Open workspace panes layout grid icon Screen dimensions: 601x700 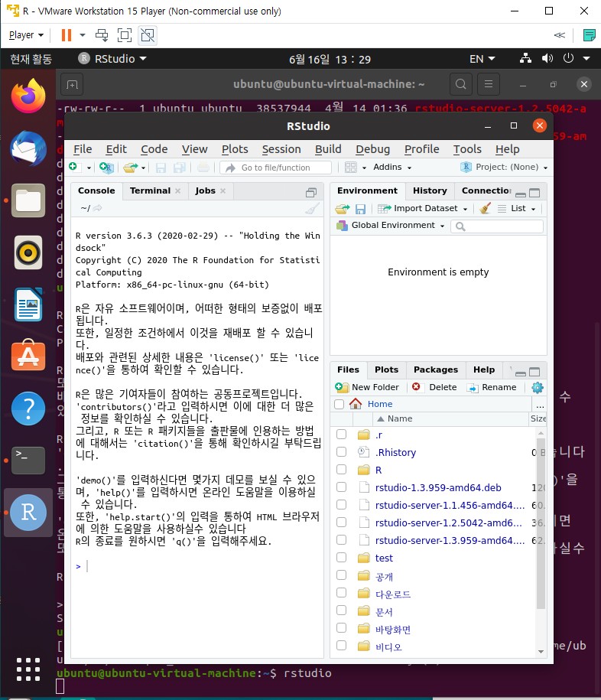(x=351, y=168)
